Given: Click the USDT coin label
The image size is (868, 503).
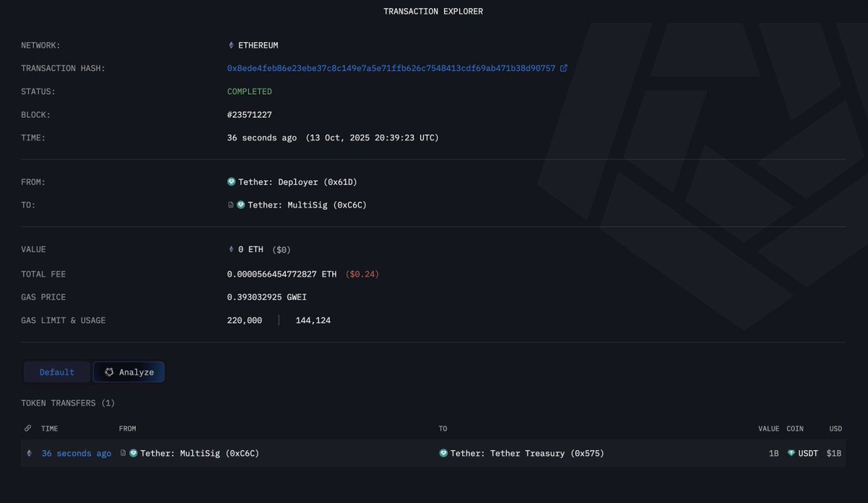Looking at the screenshot, I should click(808, 454).
